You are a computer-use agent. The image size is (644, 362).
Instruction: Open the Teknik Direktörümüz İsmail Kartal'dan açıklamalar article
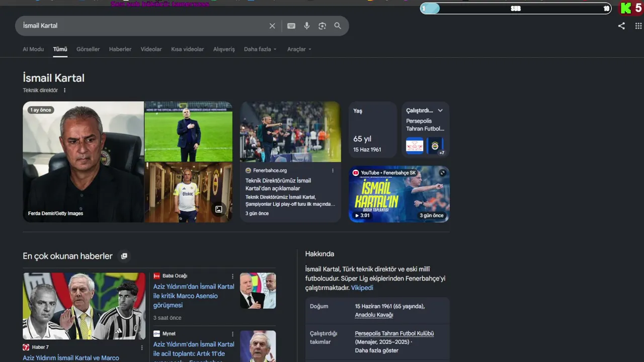click(x=278, y=185)
